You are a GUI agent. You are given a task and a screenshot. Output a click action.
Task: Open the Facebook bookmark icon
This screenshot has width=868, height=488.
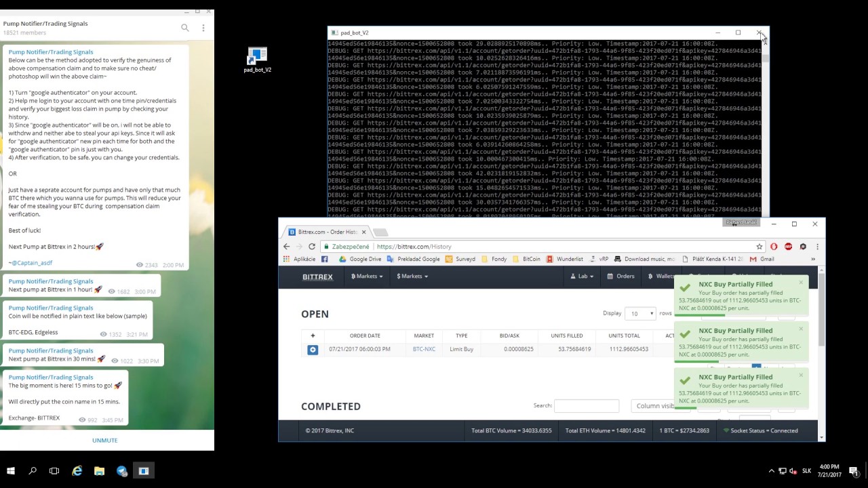point(325,259)
